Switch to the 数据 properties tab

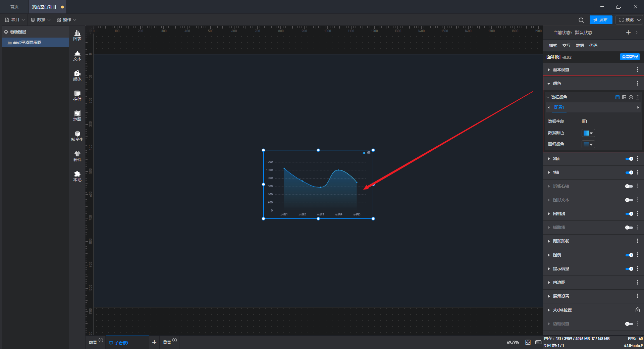(x=580, y=46)
